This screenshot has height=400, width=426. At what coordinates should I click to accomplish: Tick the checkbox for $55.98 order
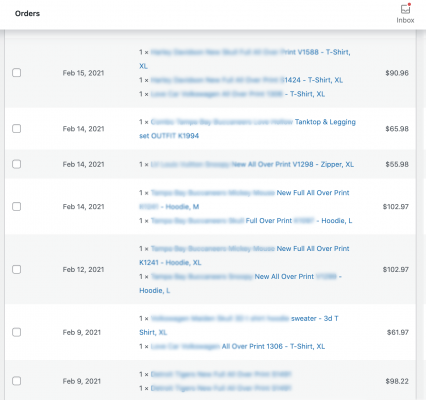(x=17, y=164)
